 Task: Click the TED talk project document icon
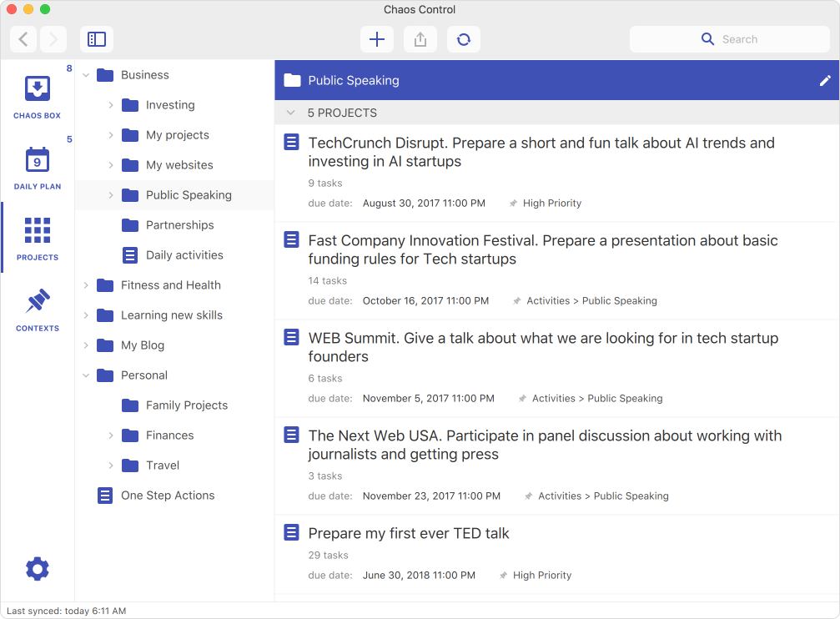291,532
